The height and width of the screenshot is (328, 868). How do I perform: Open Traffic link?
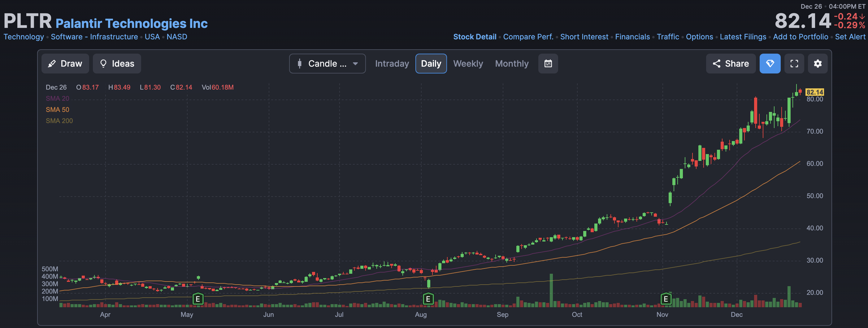[668, 37]
